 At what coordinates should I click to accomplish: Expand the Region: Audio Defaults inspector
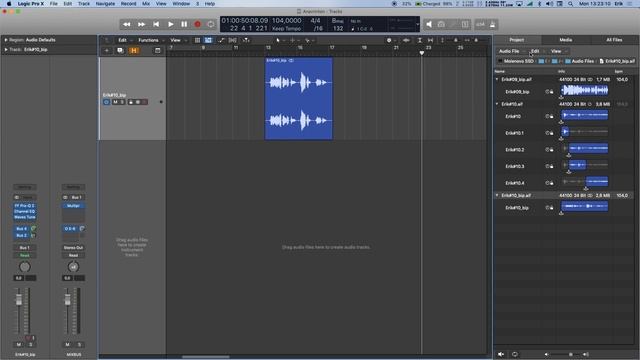pos(6,40)
